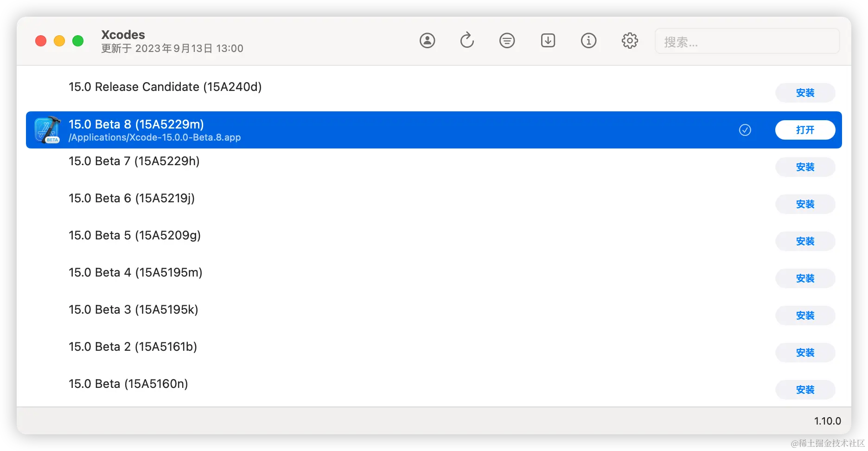Screen dimensions: 868x451
Task: Select the 15.0 Beta 8 (15A5229m) row
Action: tap(434, 130)
